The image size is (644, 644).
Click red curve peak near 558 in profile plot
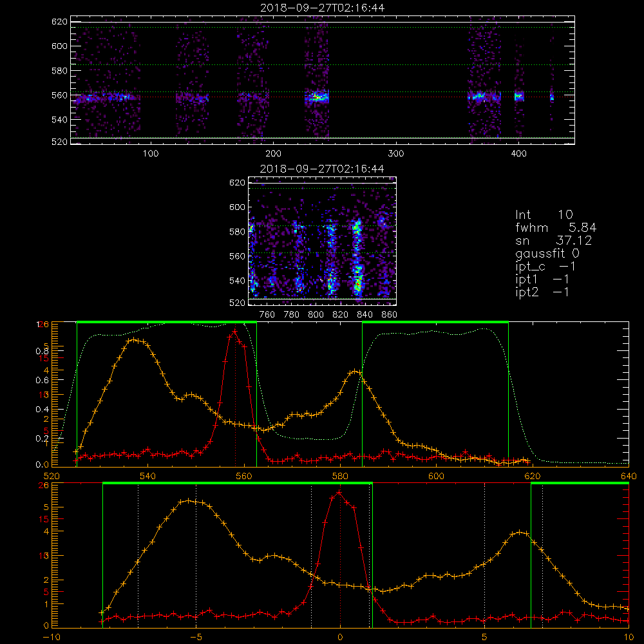(235, 331)
